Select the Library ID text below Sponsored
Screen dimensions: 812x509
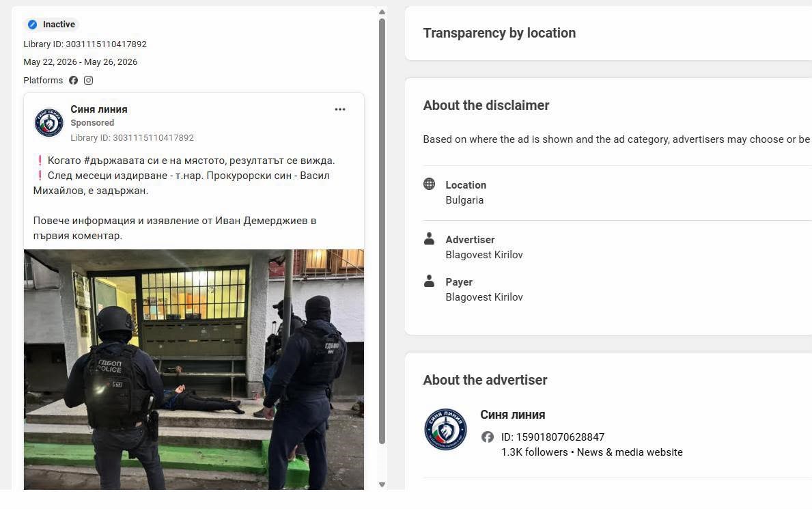pyautogui.click(x=132, y=138)
